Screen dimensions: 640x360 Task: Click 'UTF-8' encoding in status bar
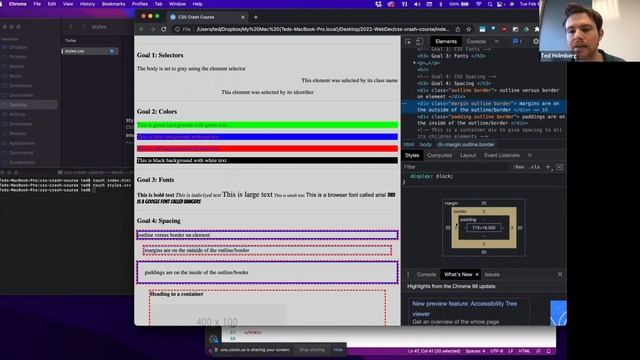pos(496,351)
